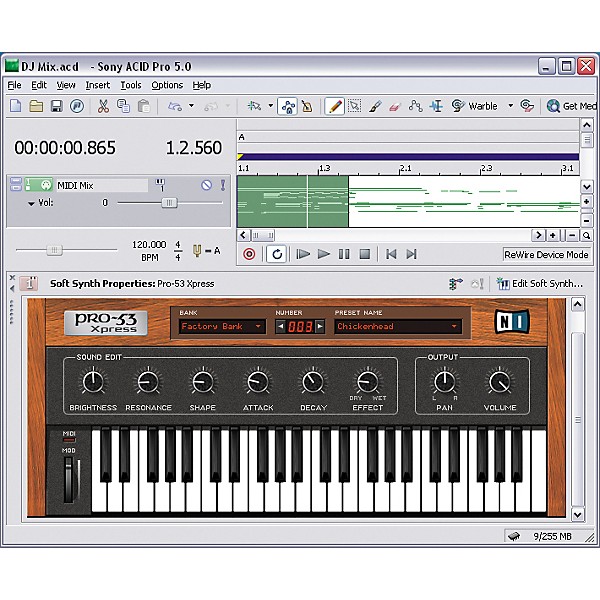The image size is (600, 600).
Task: Close the Soft Synth Properties panel
Action: pyautogui.click(x=12, y=277)
